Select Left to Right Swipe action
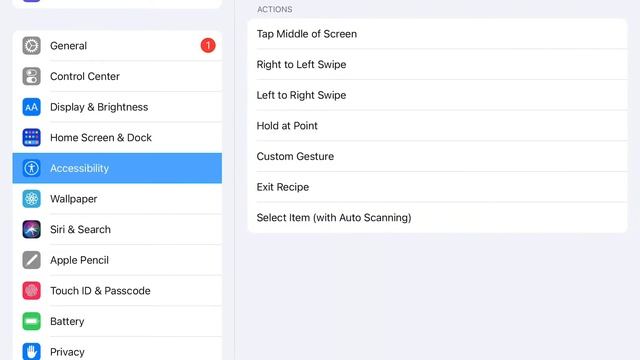This screenshot has height=360, width=640. (x=437, y=95)
